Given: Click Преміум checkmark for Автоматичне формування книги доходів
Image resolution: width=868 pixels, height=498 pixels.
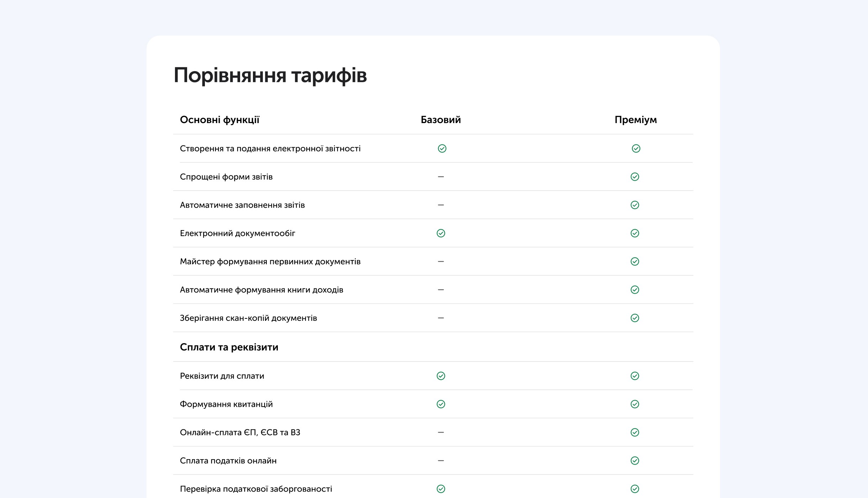Looking at the screenshot, I should point(635,290).
